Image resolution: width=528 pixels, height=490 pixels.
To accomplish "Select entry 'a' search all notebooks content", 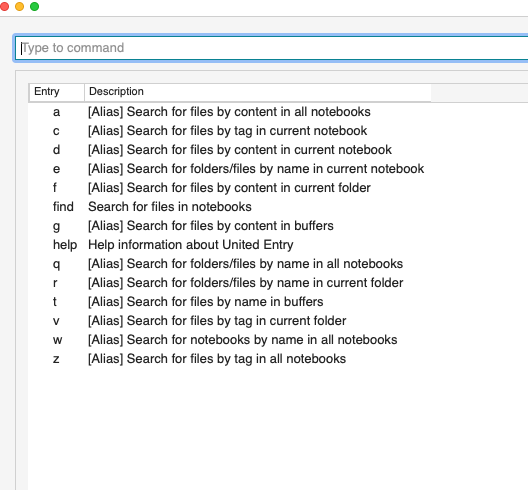I will click(x=278, y=112).
